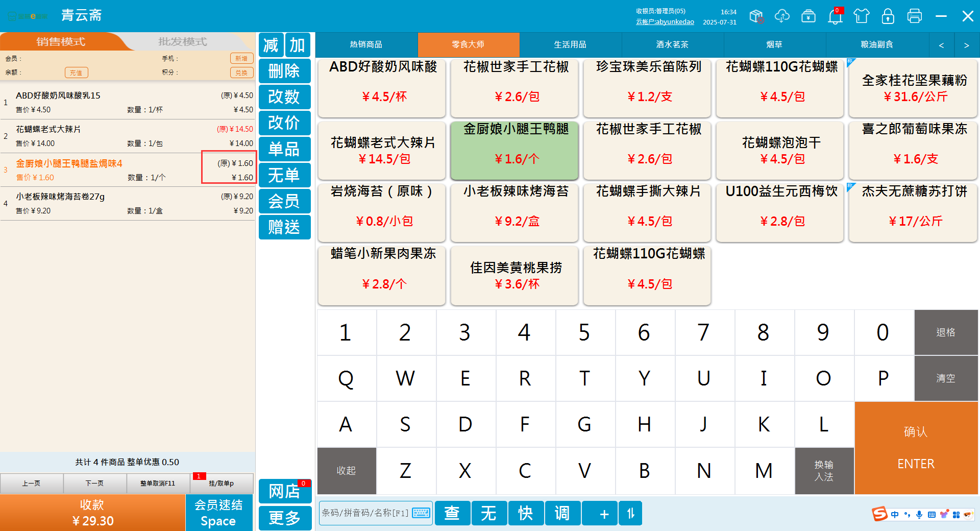980x531 pixels.
Task: Click the package box icon in header
Action: [756, 16]
